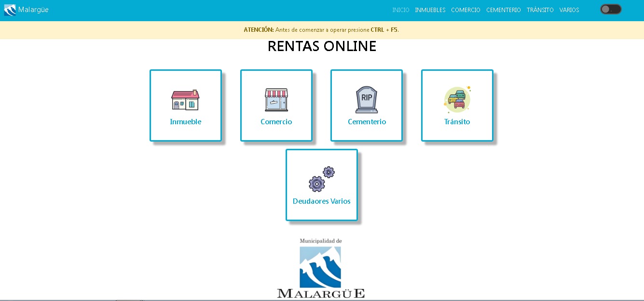The width and height of the screenshot is (644, 301).
Task: Click the pink-roofed house icon
Action: pos(185,100)
